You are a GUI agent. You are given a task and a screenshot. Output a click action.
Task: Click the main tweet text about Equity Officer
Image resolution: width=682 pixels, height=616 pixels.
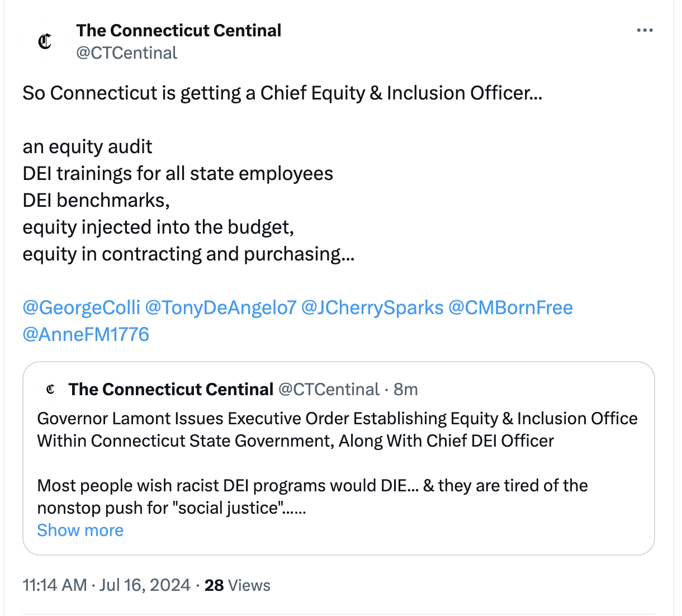282,93
